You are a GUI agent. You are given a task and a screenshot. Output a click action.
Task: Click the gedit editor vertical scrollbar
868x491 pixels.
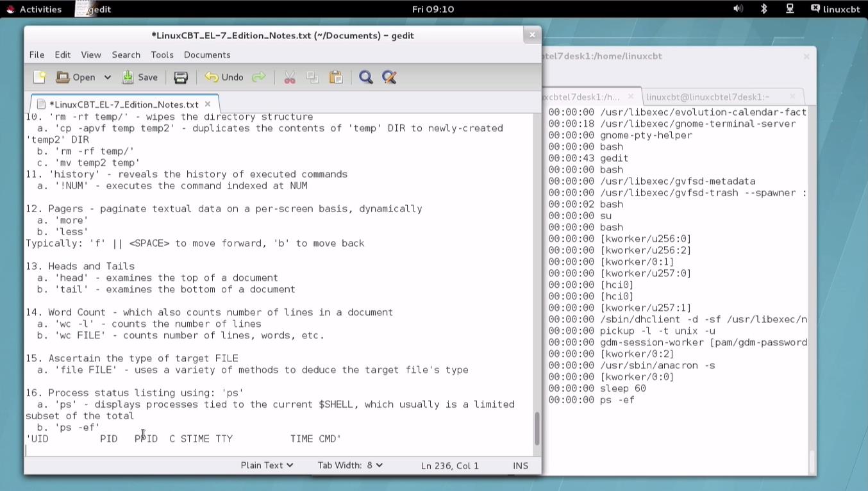[x=537, y=428]
